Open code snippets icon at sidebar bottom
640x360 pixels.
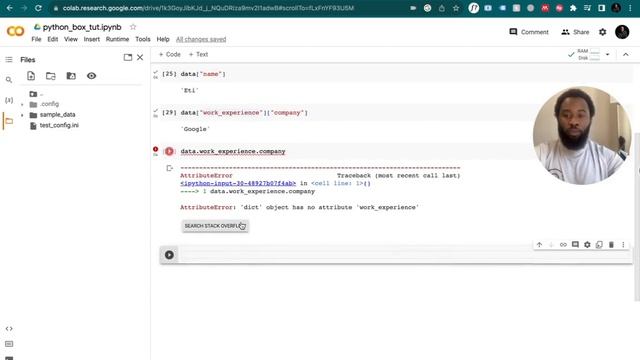(9, 329)
